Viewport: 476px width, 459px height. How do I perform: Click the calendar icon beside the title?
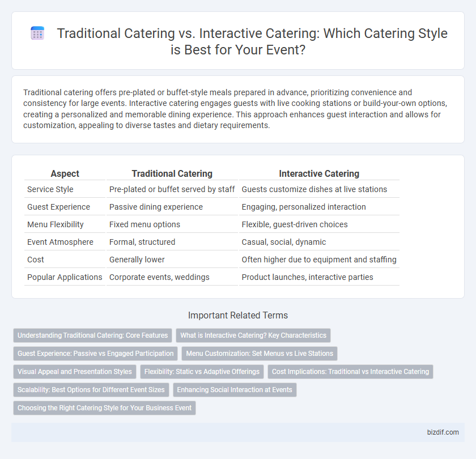coord(37,33)
